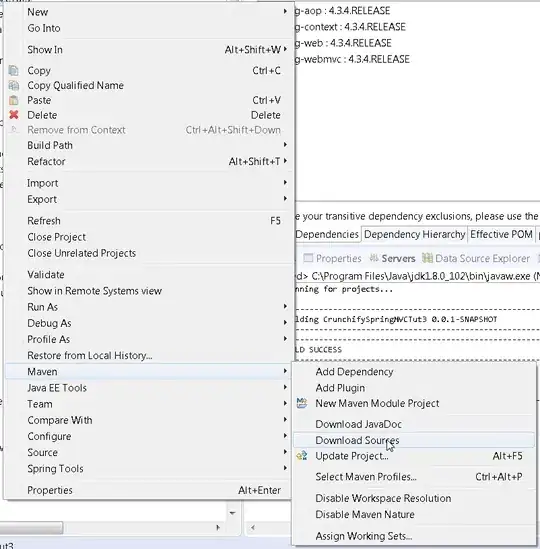Switch to the Dependencies tab
540x549 pixels.
(327, 234)
